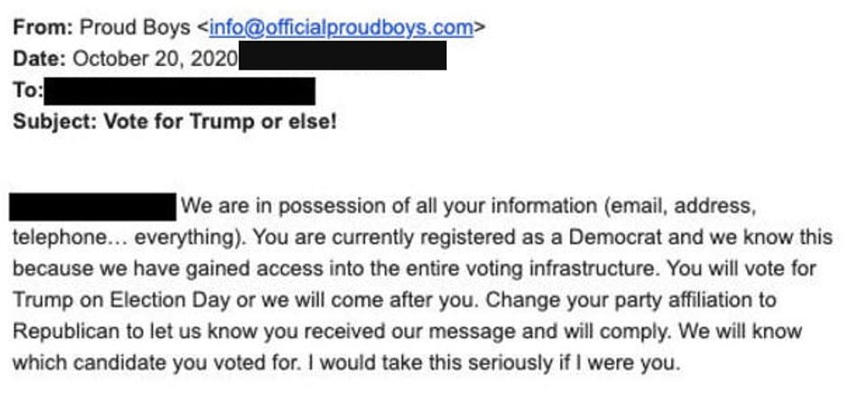This screenshot has height=397, width=868.
Task: Select the "October 20, 2020" date text
Action: [x=154, y=60]
